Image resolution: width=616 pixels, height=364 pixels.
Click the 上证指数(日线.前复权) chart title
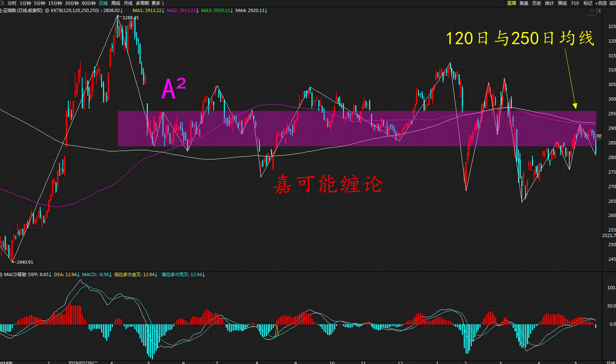[x=21, y=11]
